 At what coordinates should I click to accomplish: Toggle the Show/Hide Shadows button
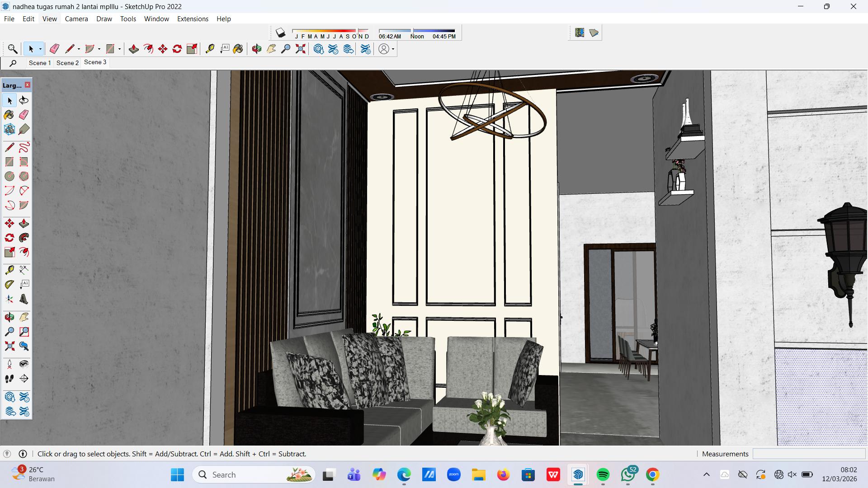280,33
